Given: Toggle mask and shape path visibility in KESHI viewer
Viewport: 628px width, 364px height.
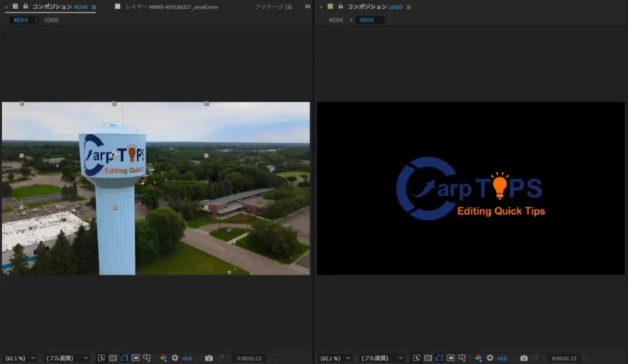Looking at the screenshot, I should (124, 358).
